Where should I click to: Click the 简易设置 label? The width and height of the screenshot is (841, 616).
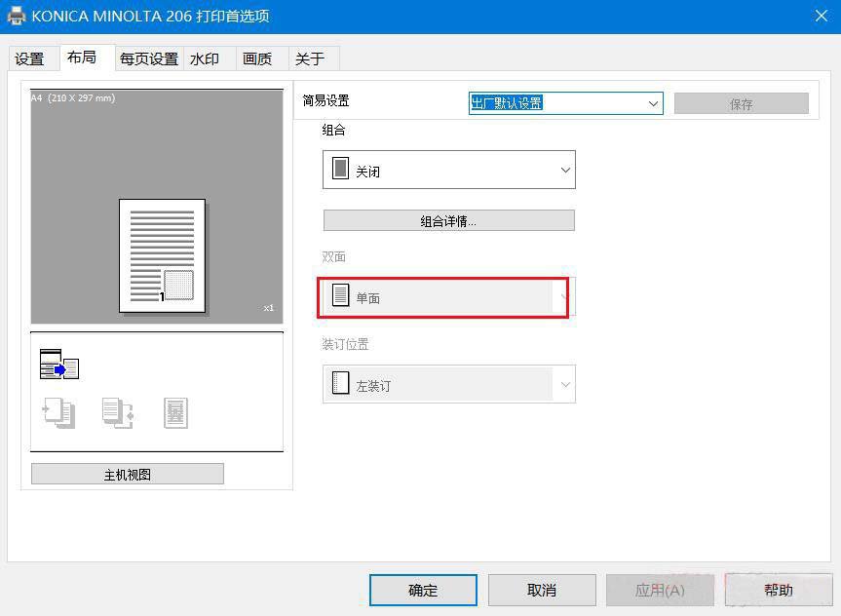pos(326,100)
